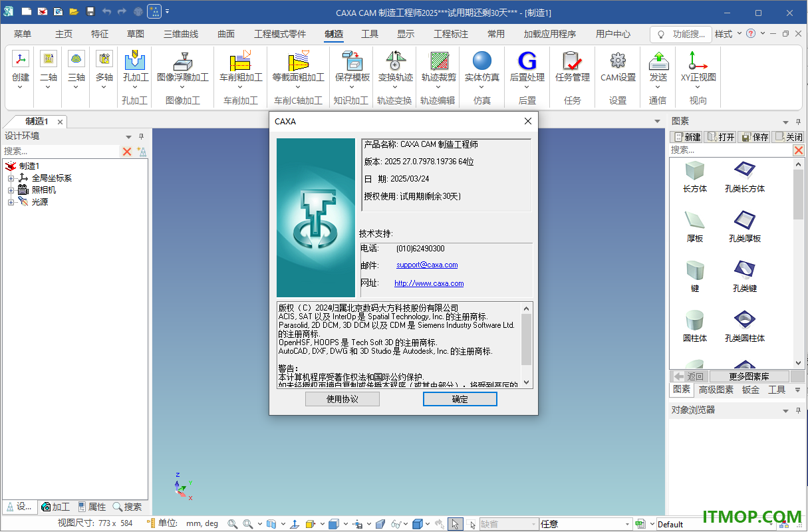This screenshot has height=532, width=808.
Task: Open the support@caxa.com email link
Action: 427,265
